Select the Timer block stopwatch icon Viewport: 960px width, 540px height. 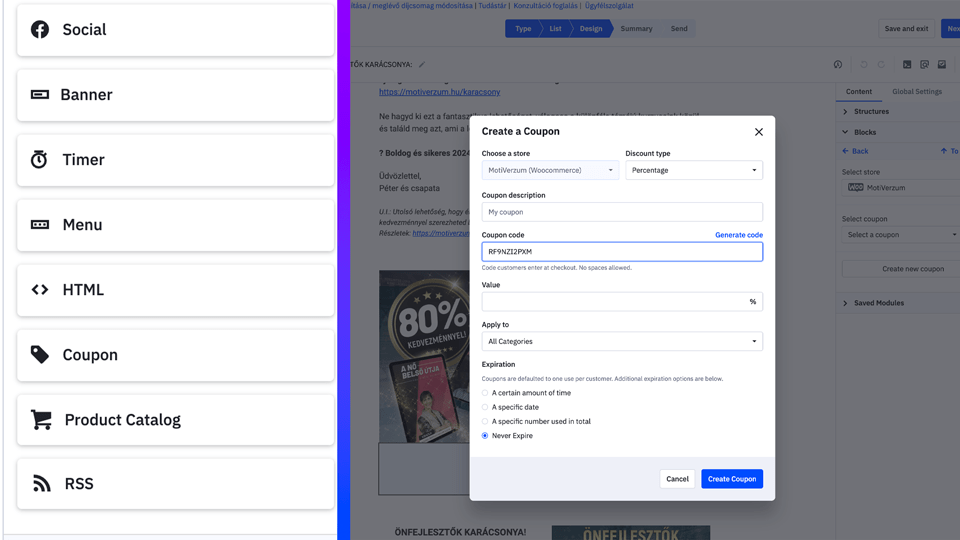click(x=39, y=160)
